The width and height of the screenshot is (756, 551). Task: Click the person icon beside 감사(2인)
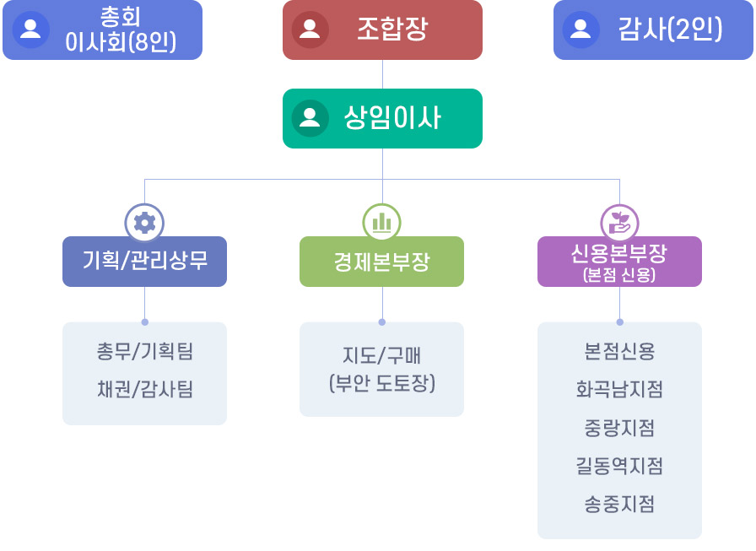581,30
